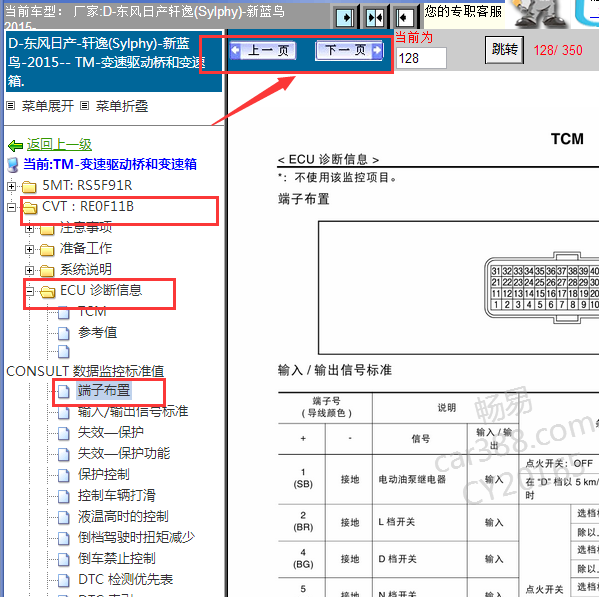Select the 端子布置 document item
The height and width of the screenshot is (597, 599).
click(104, 390)
